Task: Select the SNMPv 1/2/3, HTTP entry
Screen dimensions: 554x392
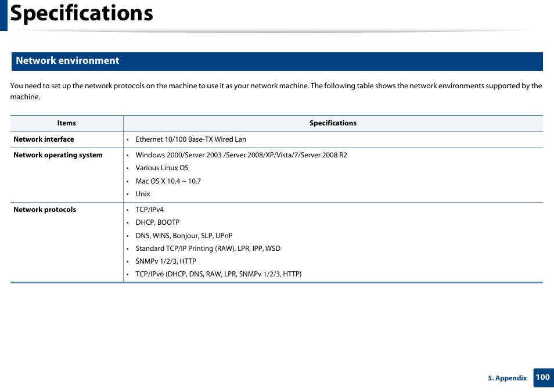Action: (166, 261)
